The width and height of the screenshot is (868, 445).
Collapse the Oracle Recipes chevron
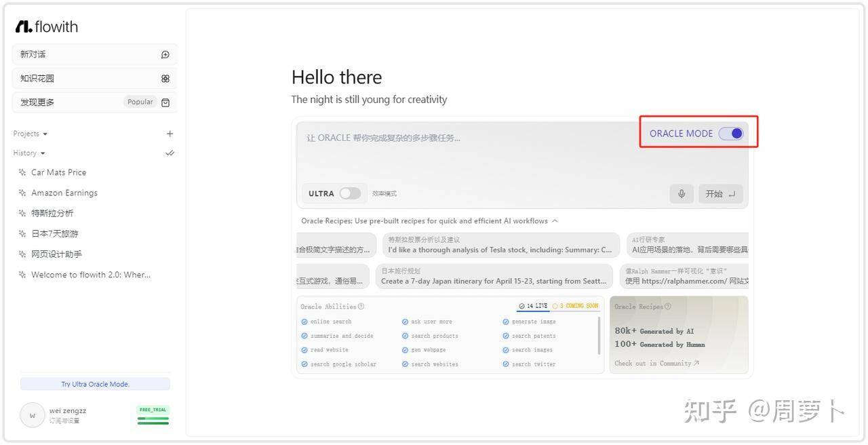point(555,221)
